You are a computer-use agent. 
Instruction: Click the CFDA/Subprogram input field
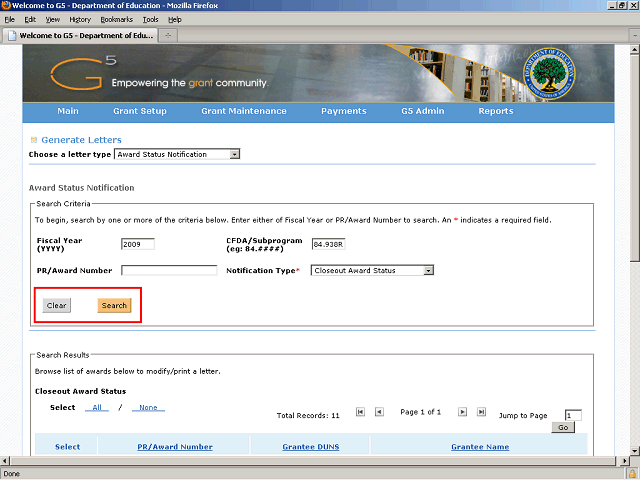pyautogui.click(x=329, y=244)
